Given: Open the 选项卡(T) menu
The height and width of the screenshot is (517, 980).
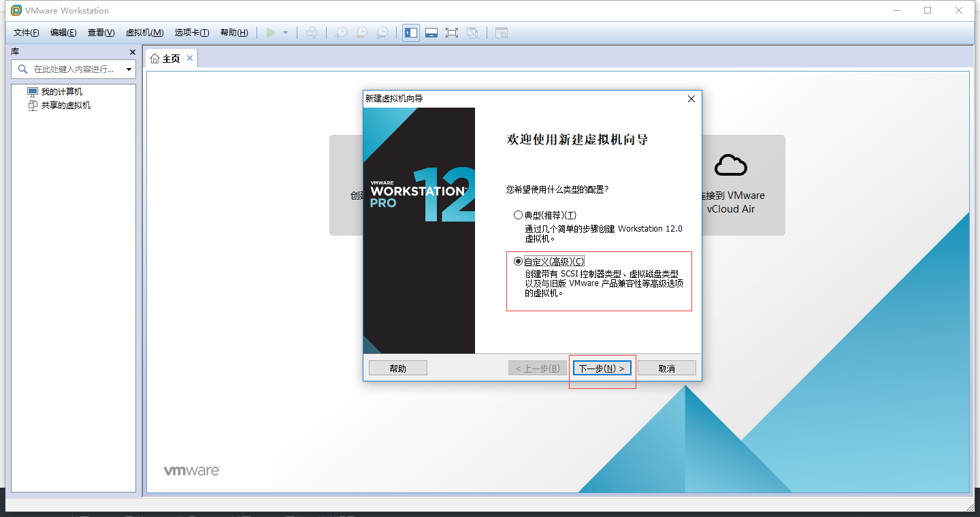Looking at the screenshot, I should point(192,33).
